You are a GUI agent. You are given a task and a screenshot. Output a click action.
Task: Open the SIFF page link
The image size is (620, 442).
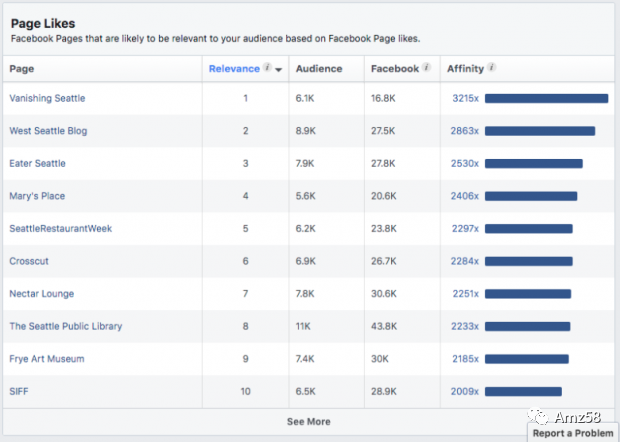[x=19, y=391]
